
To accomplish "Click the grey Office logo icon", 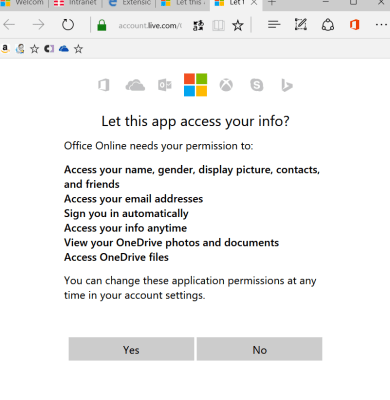I will pyautogui.click(x=104, y=85).
